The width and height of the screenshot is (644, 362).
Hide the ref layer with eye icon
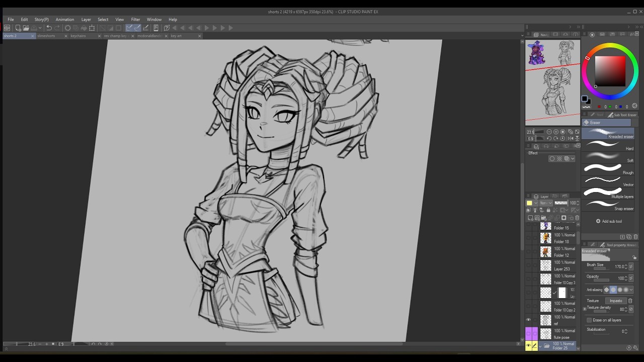(528, 320)
